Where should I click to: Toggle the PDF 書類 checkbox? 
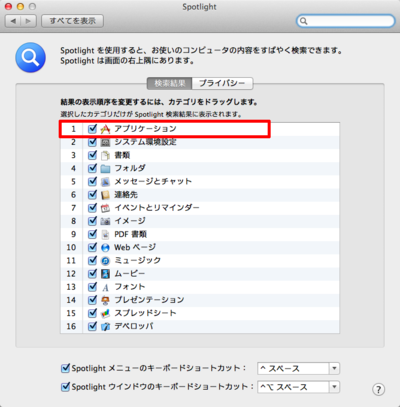pos(92,234)
